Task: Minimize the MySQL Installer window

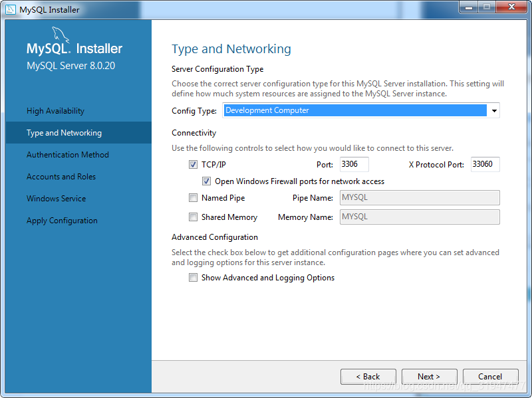Action: click(x=469, y=7)
